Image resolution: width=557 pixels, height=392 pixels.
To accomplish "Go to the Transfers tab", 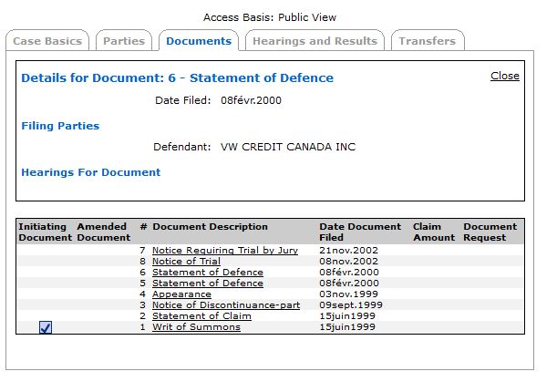I will coord(428,41).
